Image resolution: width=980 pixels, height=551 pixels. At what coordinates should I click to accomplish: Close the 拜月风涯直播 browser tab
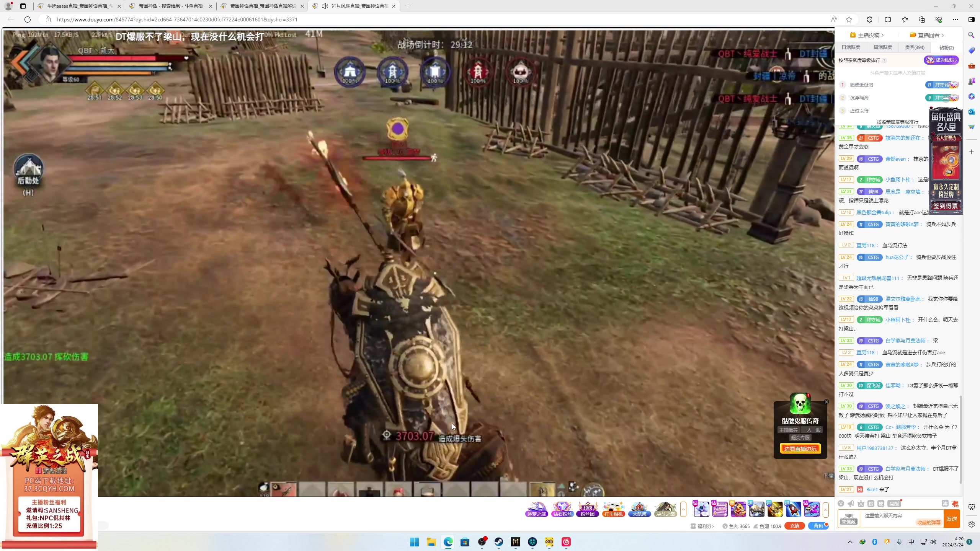[394, 6]
